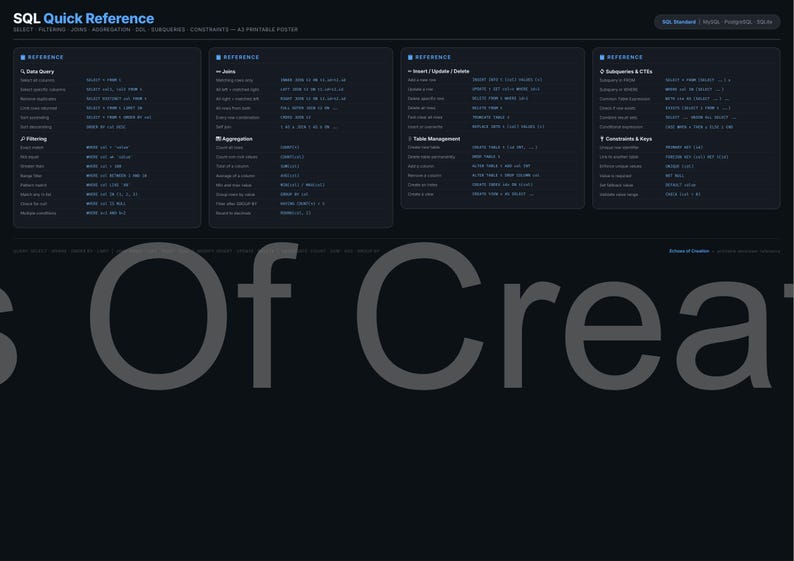Click the icon beside Insert / Update / Delete
Image resolution: width=794 pixels, height=561 pixels.
410,71
